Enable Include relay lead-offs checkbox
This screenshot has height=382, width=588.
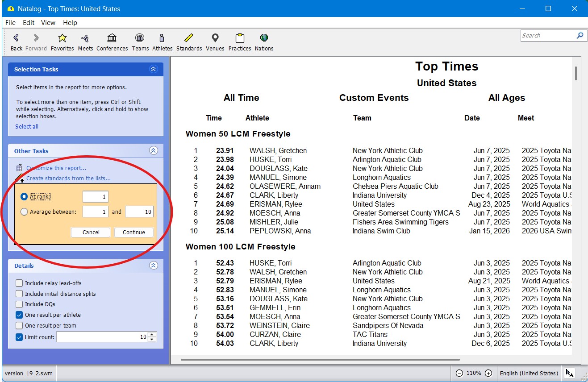click(19, 283)
